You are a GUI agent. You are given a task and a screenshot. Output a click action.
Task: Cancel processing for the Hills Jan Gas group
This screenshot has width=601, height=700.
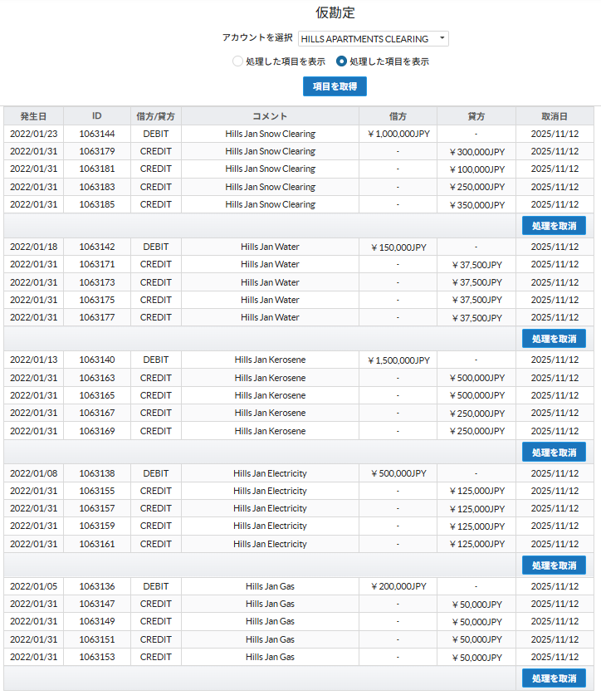coord(554,678)
